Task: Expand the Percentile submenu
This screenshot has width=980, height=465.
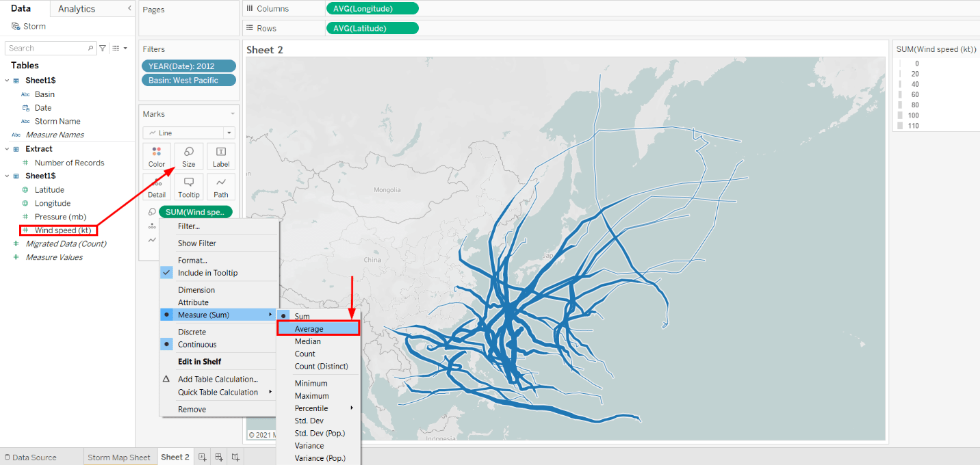Action: (x=312, y=408)
